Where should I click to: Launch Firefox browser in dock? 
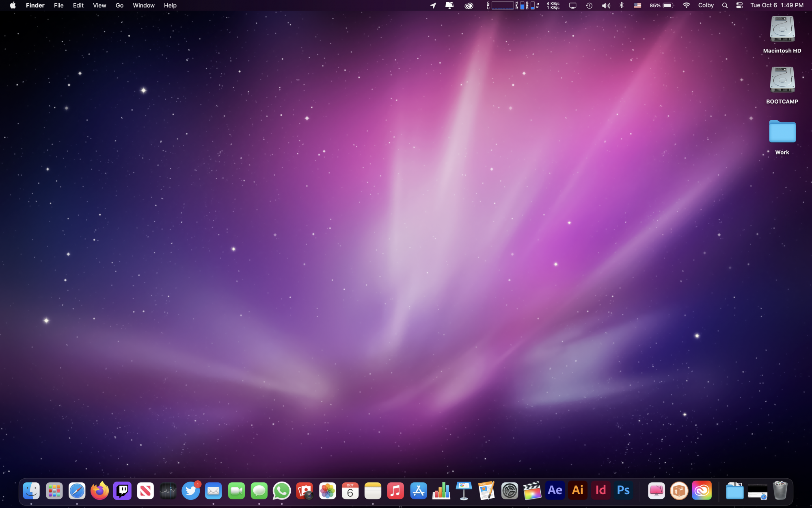pos(99,491)
